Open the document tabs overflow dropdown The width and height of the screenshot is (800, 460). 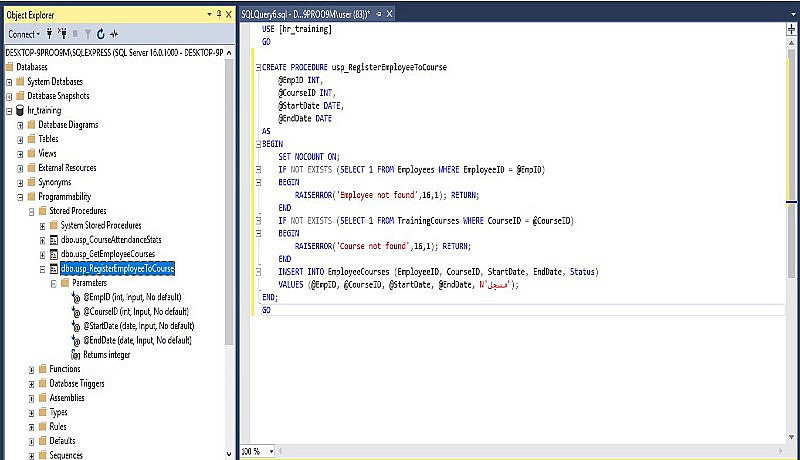pyautogui.click(x=793, y=15)
